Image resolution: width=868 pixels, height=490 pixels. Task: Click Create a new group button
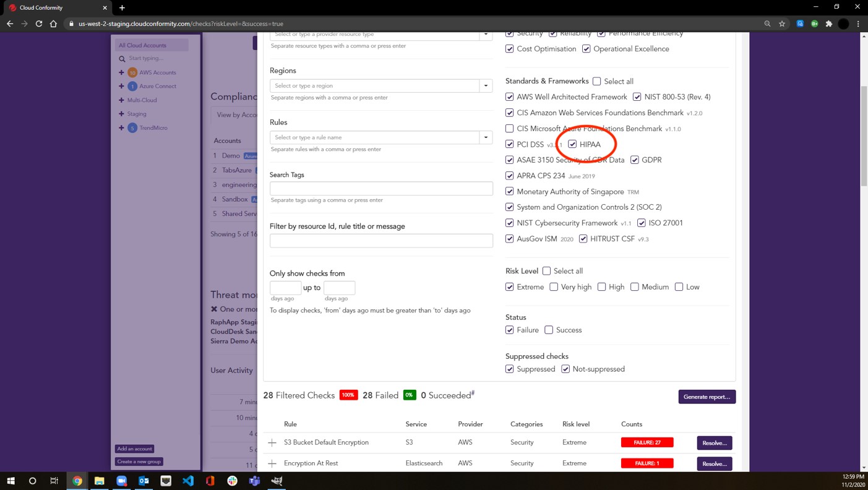139,462
